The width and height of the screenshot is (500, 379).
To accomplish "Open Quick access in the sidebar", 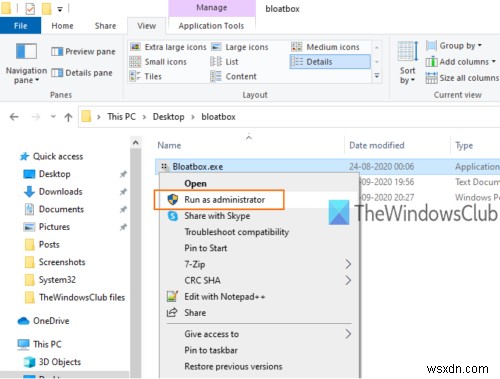I will coord(58,156).
